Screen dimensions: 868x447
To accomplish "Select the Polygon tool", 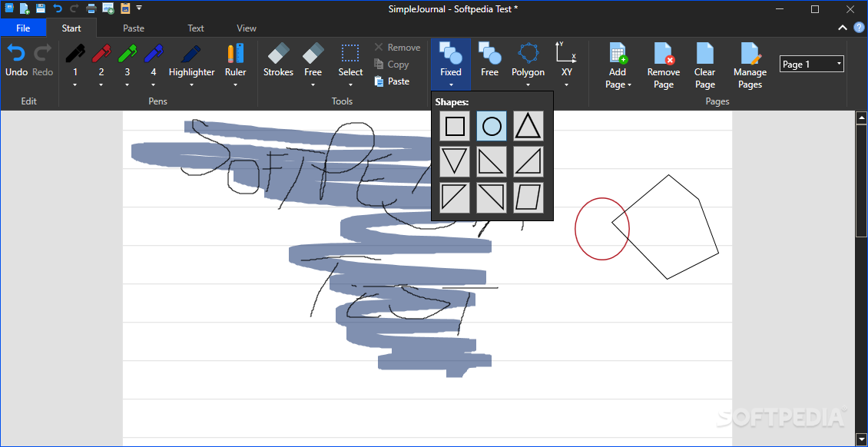I will [x=528, y=61].
